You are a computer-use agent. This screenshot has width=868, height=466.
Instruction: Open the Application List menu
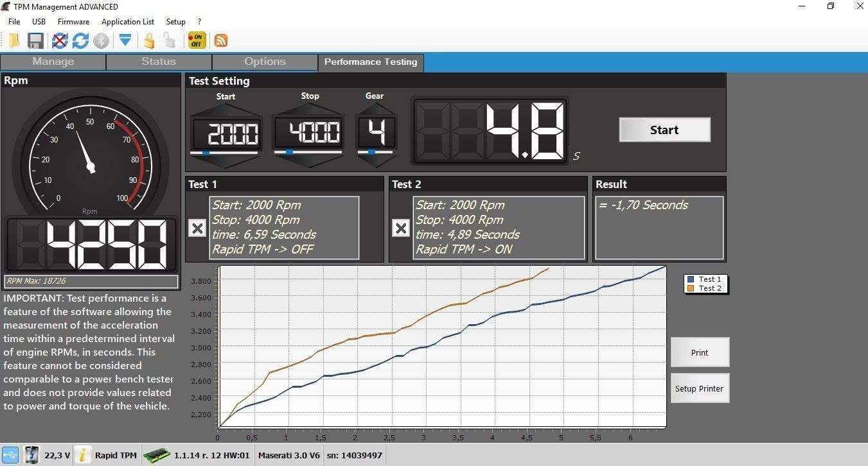(128, 21)
